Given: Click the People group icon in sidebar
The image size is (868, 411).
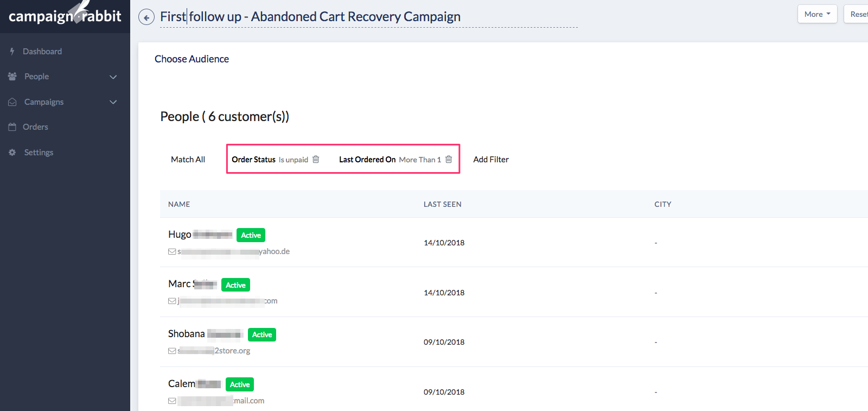Looking at the screenshot, I should pos(12,77).
